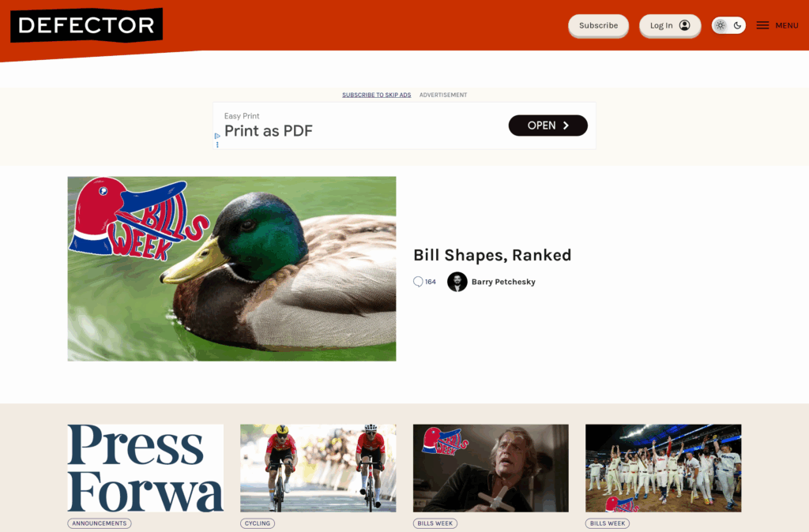Click the Log In button

point(670,25)
